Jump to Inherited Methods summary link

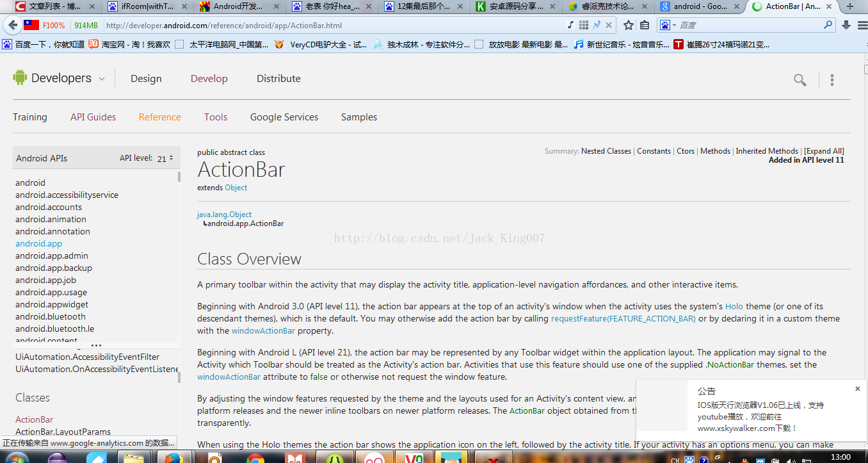tap(767, 151)
